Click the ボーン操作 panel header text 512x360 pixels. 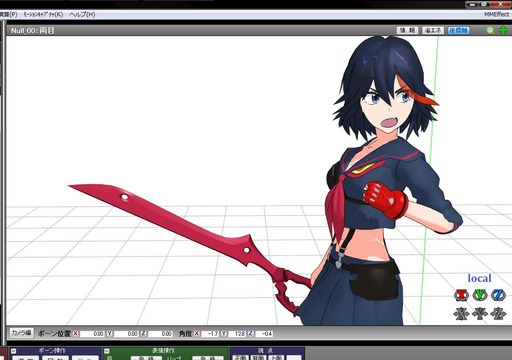point(52,351)
